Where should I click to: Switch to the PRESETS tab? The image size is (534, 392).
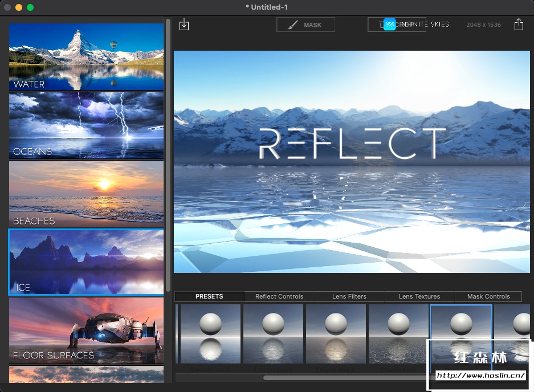click(x=210, y=296)
